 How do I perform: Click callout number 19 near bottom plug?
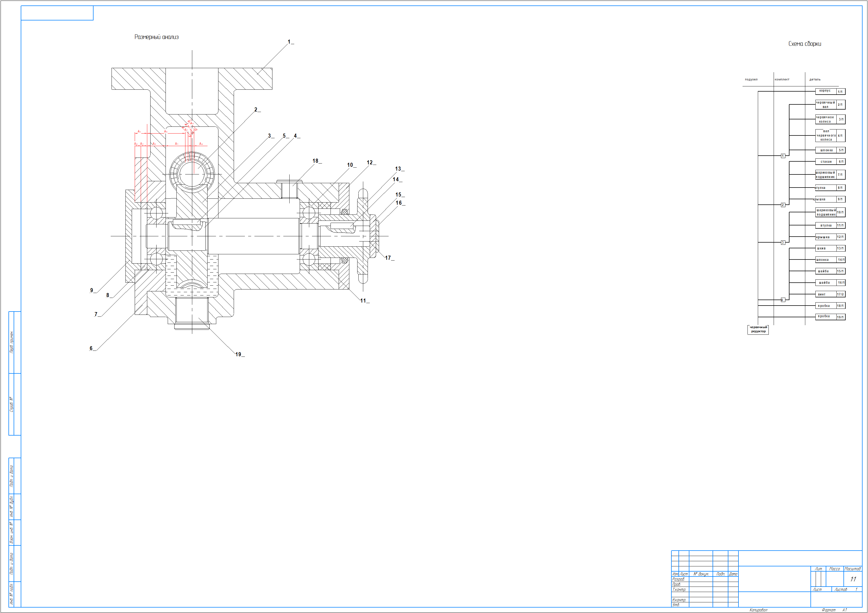coord(238,355)
